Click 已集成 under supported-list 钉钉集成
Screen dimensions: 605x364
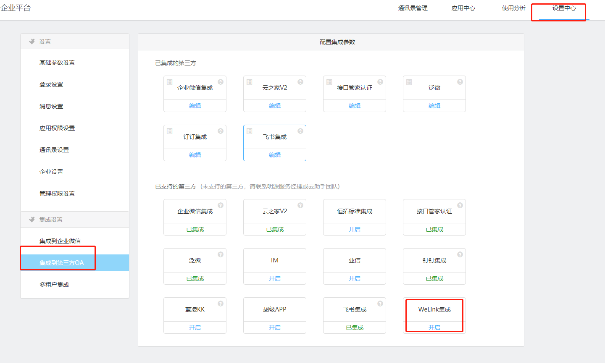pos(434,278)
